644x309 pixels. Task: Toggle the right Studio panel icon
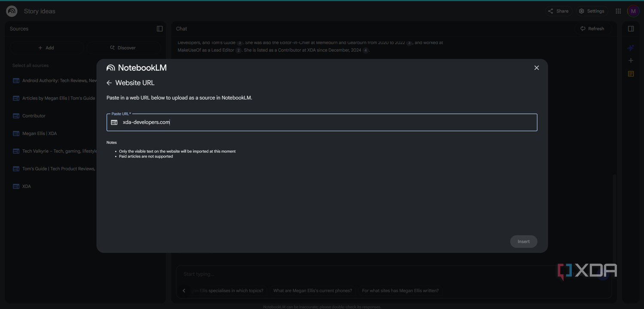631,29
